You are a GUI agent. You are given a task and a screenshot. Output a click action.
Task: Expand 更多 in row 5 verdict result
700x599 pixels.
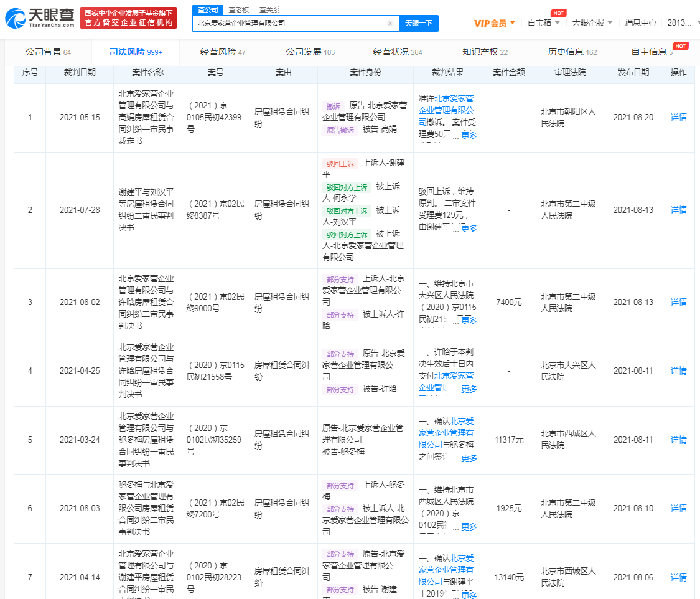pyautogui.click(x=469, y=458)
